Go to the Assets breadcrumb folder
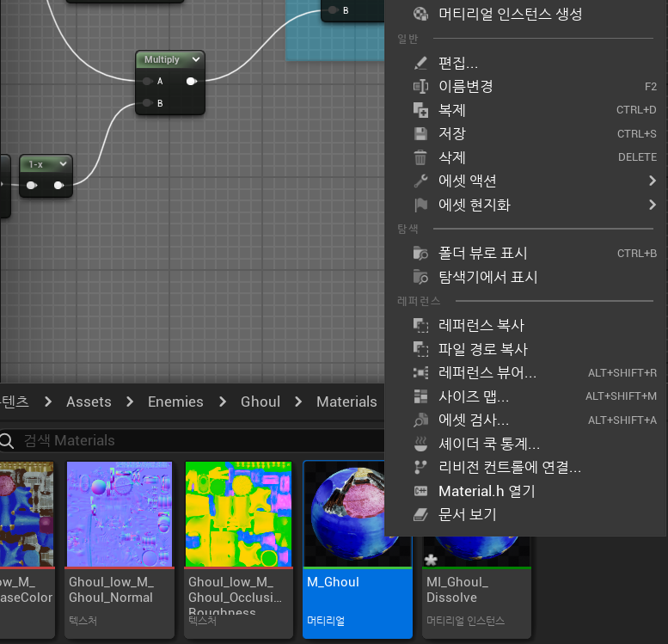The height and width of the screenshot is (644, 668). [89, 402]
